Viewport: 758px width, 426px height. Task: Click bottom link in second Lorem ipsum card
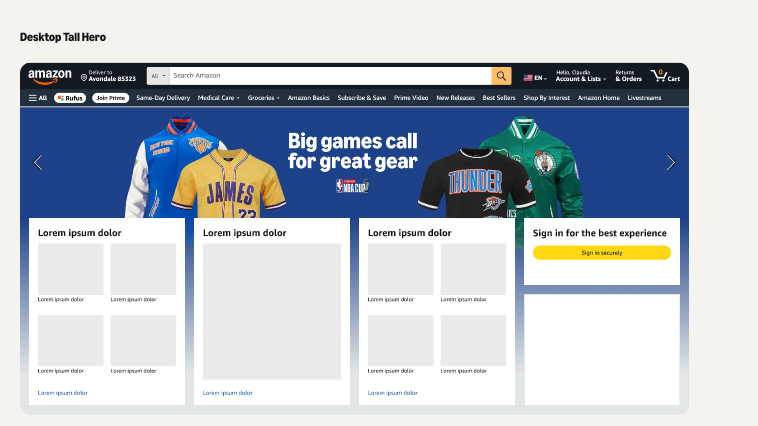tap(228, 393)
